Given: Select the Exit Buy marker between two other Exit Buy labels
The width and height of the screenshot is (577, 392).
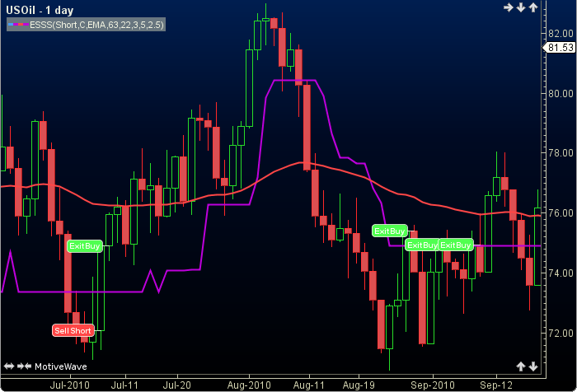Looking at the screenshot, I should [422, 245].
